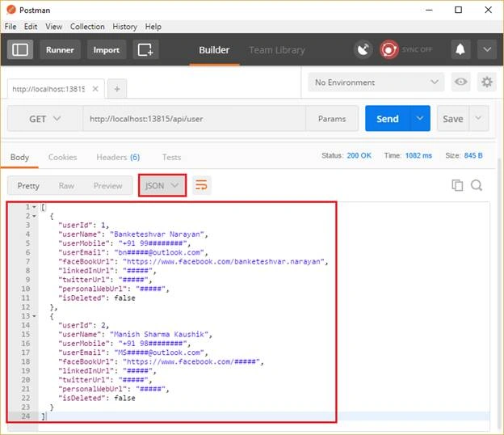This screenshot has height=435, width=504.
Task: Open notifications bell icon
Action: tap(460, 50)
